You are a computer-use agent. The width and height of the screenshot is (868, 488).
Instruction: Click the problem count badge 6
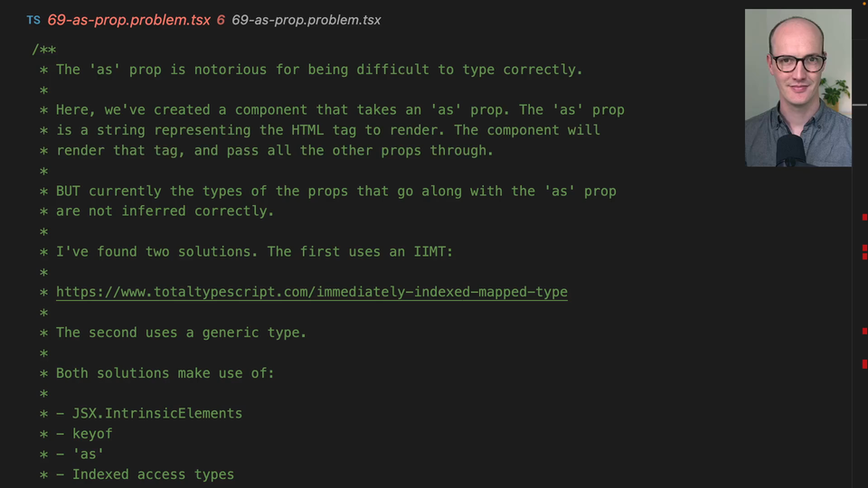(221, 20)
